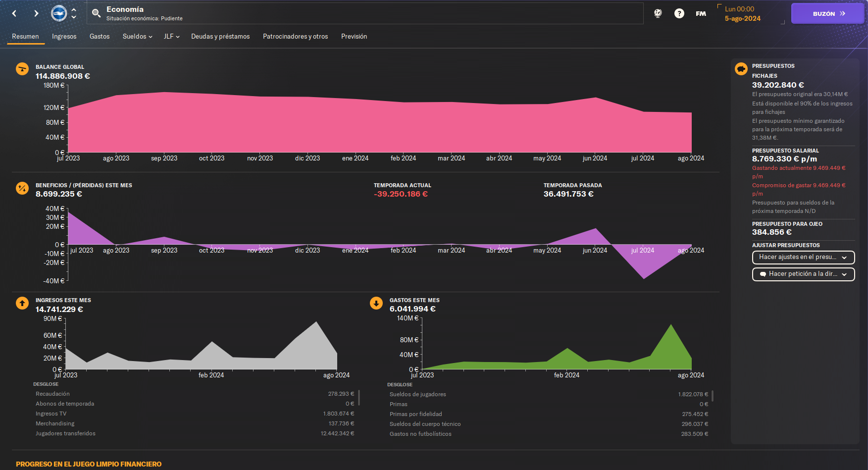Click the balance value 114.886.908 €
868x470 pixels.
point(63,76)
